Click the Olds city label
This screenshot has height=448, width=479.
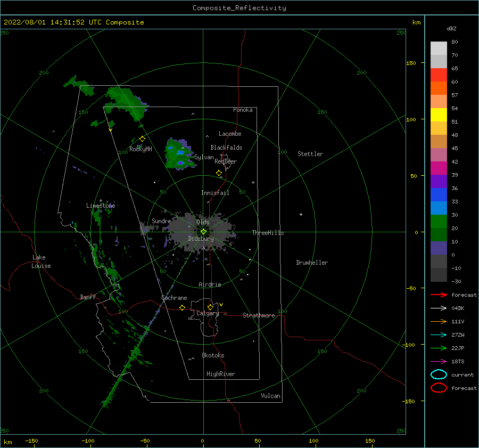pos(203,222)
